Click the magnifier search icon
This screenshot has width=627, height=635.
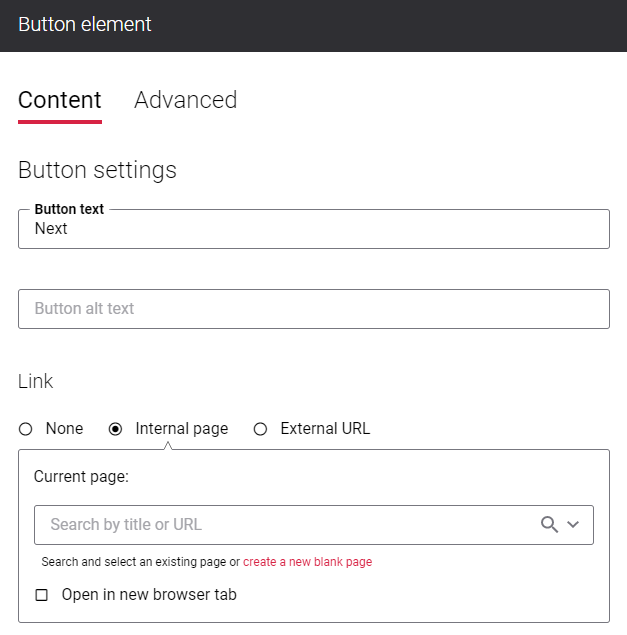(549, 524)
